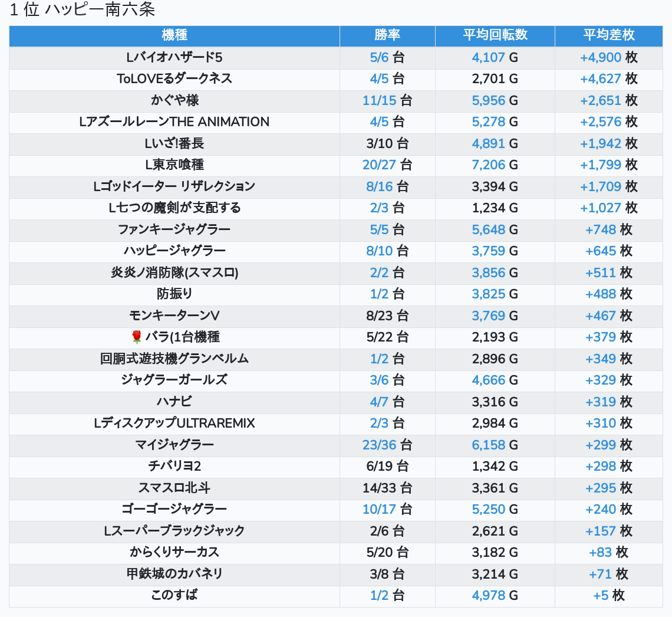This screenshot has height=617, width=672.
Task: Click the +83 枚 difference value
Action: pos(608,552)
